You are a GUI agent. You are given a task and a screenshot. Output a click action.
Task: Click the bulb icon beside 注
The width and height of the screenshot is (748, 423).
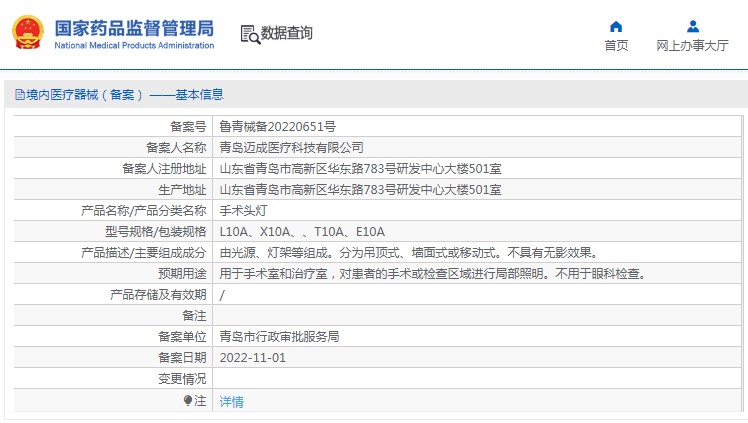click(188, 401)
